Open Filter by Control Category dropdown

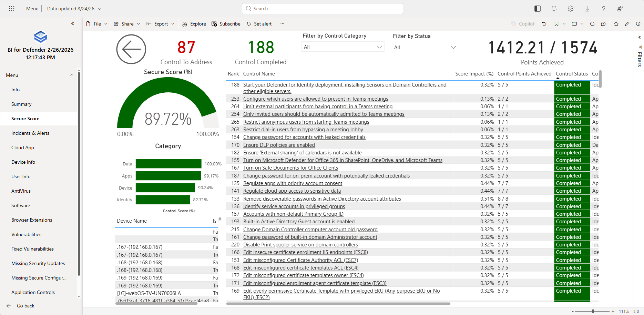pyautogui.click(x=343, y=47)
